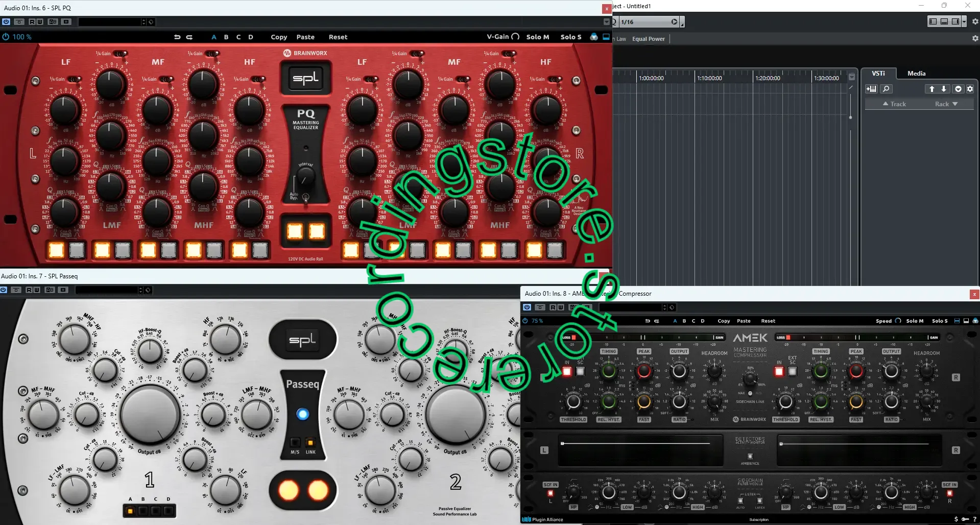Toggle left center lit button under PQ logo
Screen dimensions: 980x525
point(295,231)
